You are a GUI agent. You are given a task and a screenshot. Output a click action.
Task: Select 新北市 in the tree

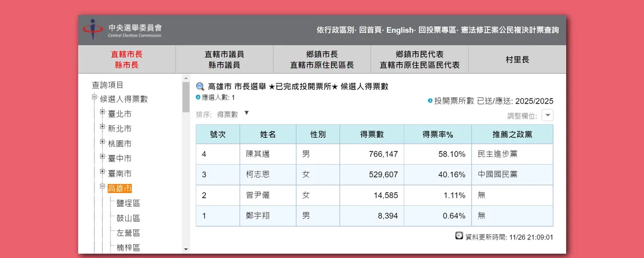tap(120, 129)
